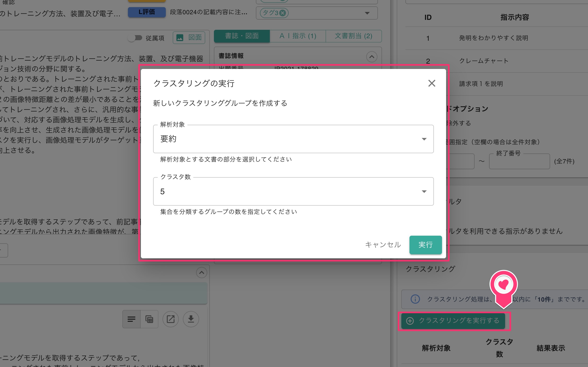Image resolution: width=588 pixels, height=367 pixels.
Task: Click the download icon
Action: tap(191, 319)
